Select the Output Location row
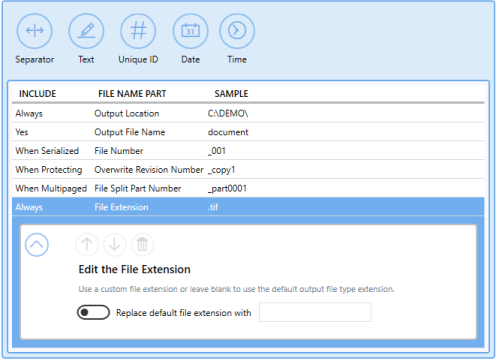The height and width of the screenshot is (361, 496). coord(248,113)
